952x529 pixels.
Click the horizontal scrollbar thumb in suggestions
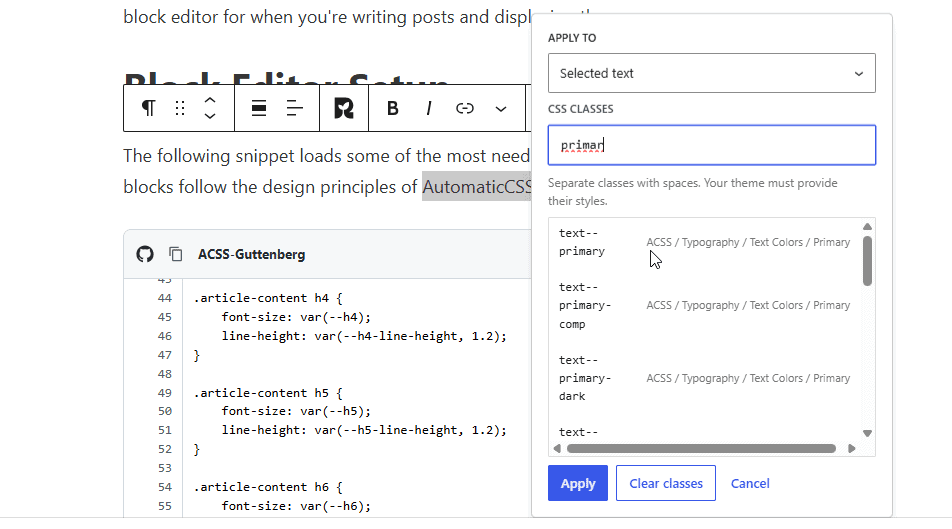click(x=701, y=448)
